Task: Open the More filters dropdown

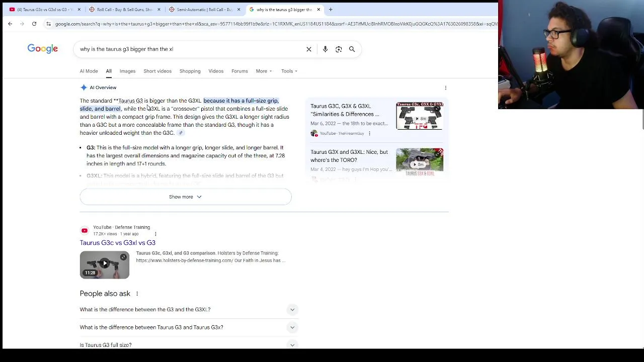Action: click(264, 71)
